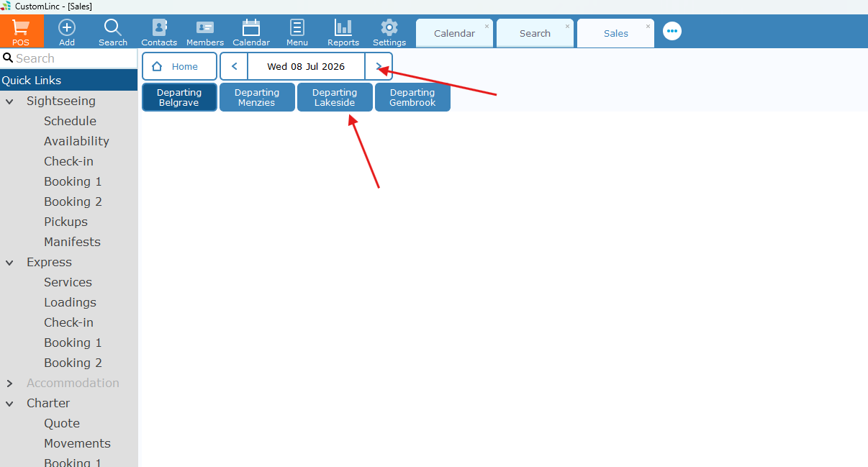Screen dimensions: 868x467
Task: Collapse the Express section
Action: point(10,263)
